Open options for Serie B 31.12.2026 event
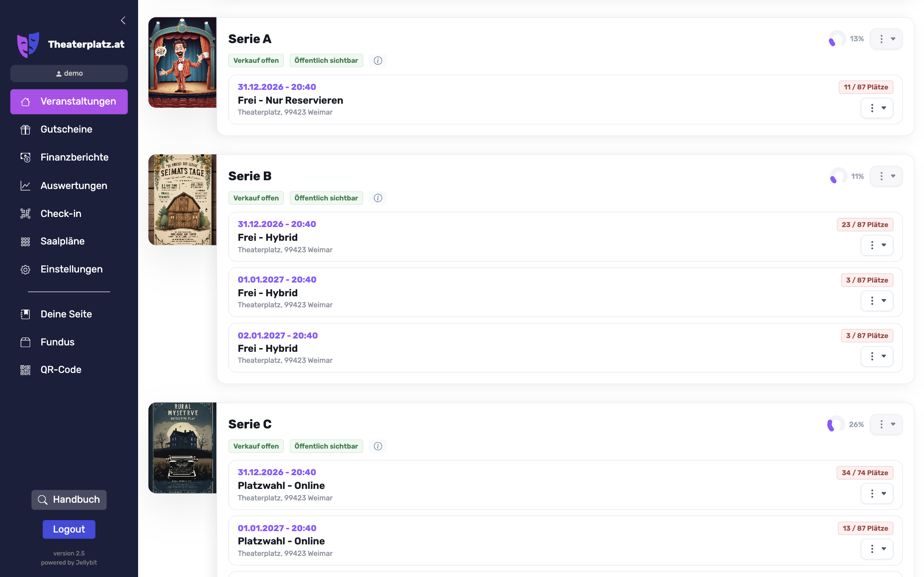The width and height of the screenshot is (924, 577). 877,245
